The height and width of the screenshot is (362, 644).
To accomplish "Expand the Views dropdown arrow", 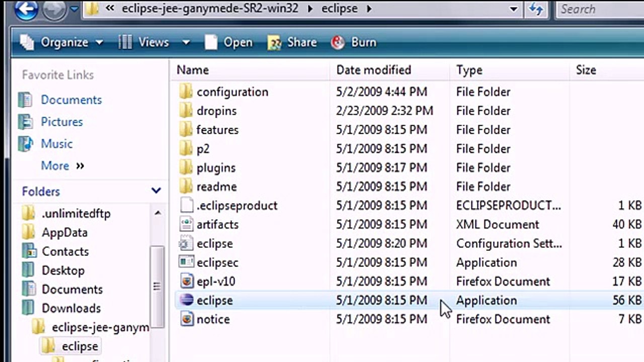I will [186, 43].
